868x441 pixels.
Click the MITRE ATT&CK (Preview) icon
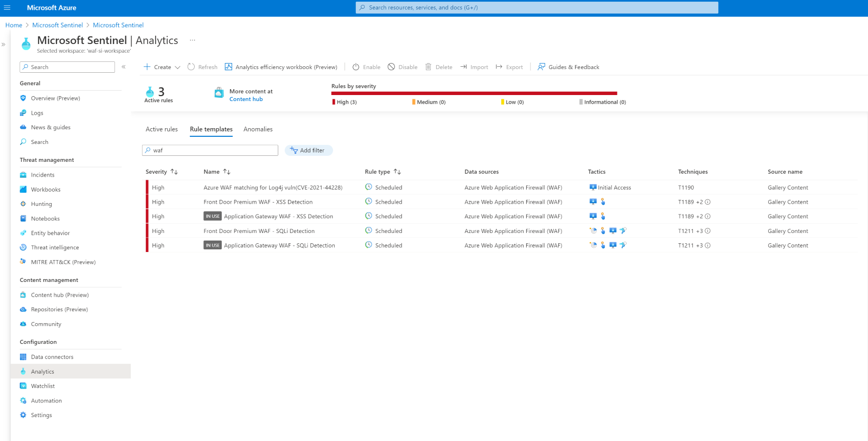[23, 262]
